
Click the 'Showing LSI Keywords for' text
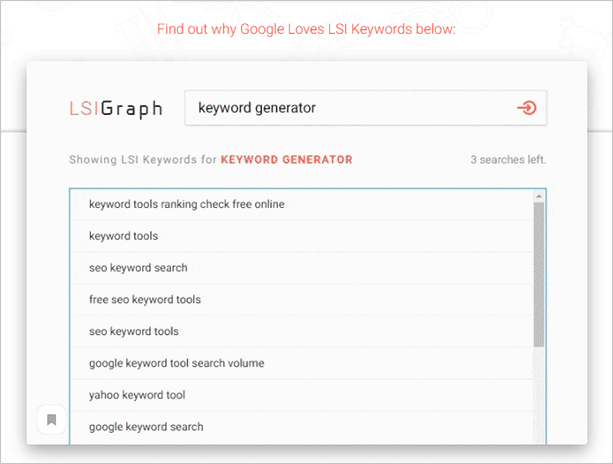tap(142, 159)
